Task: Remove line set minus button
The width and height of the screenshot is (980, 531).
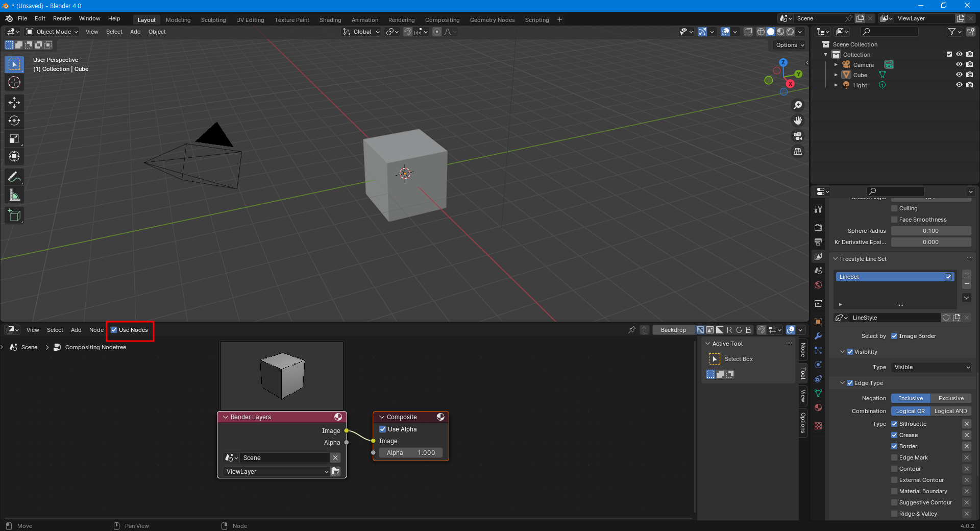Action: 967,284
